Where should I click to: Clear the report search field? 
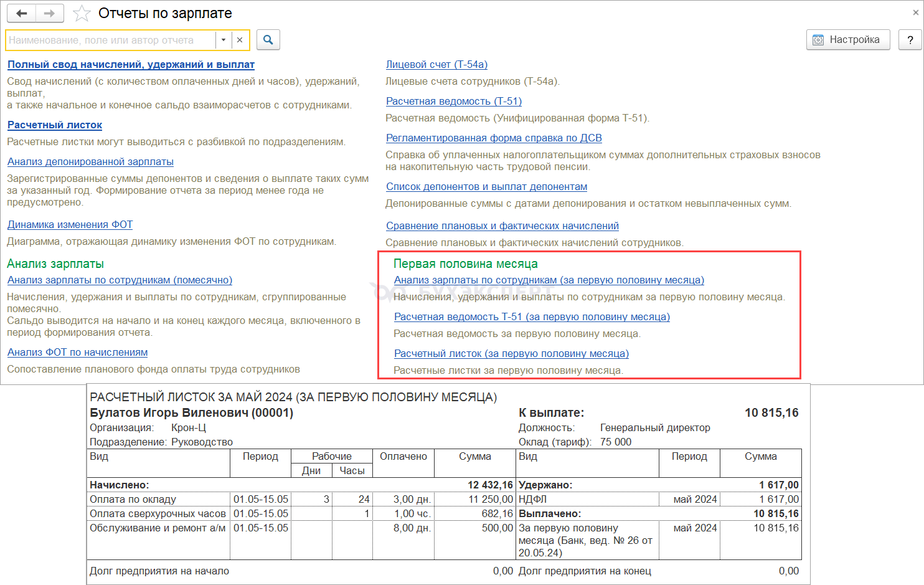(240, 40)
